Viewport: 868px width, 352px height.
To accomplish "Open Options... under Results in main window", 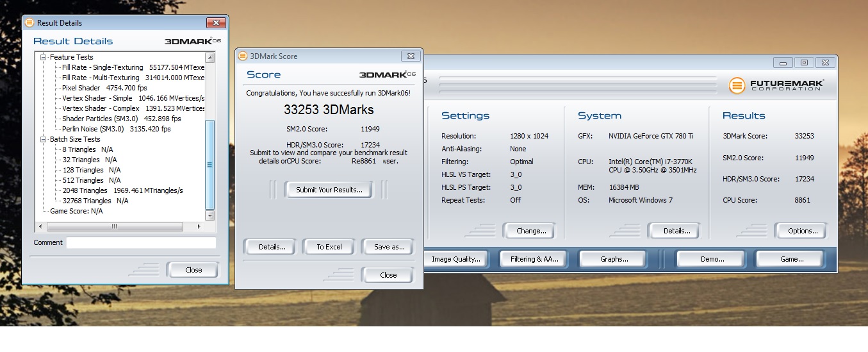I will pyautogui.click(x=803, y=231).
